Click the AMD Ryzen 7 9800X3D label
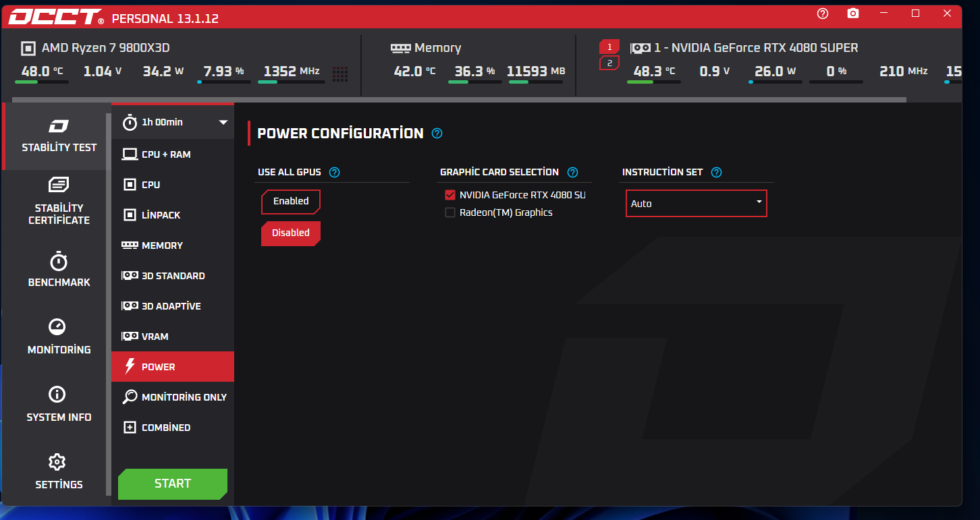 (105, 48)
